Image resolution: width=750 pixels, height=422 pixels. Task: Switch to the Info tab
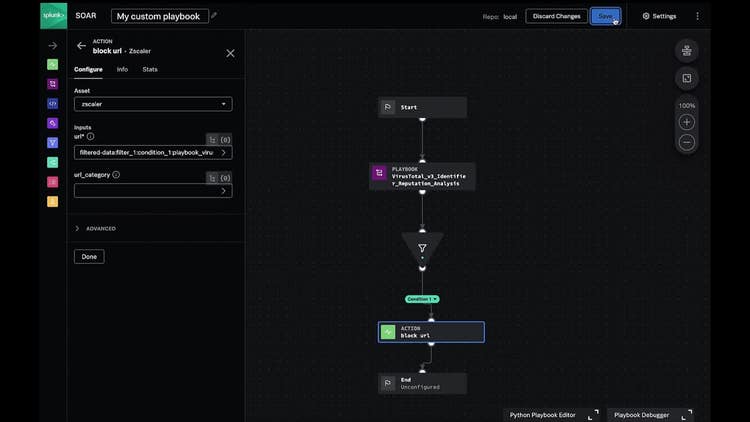click(122, 70)
